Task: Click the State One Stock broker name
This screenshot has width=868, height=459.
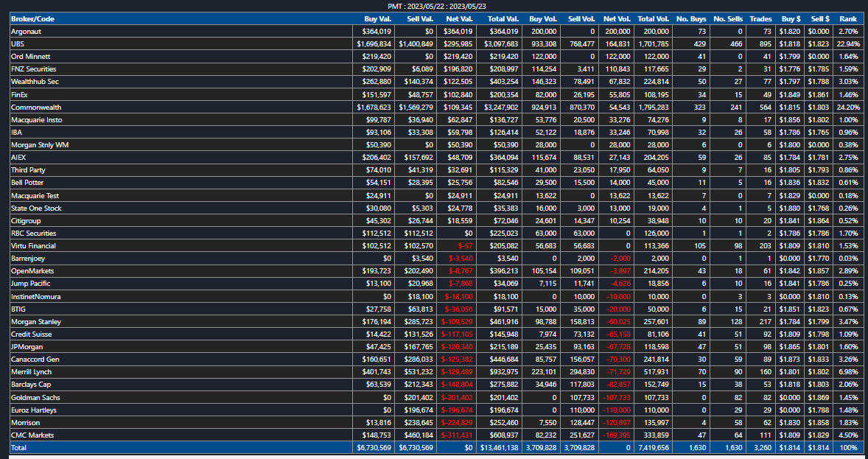Action: click(x=37, y=209)
